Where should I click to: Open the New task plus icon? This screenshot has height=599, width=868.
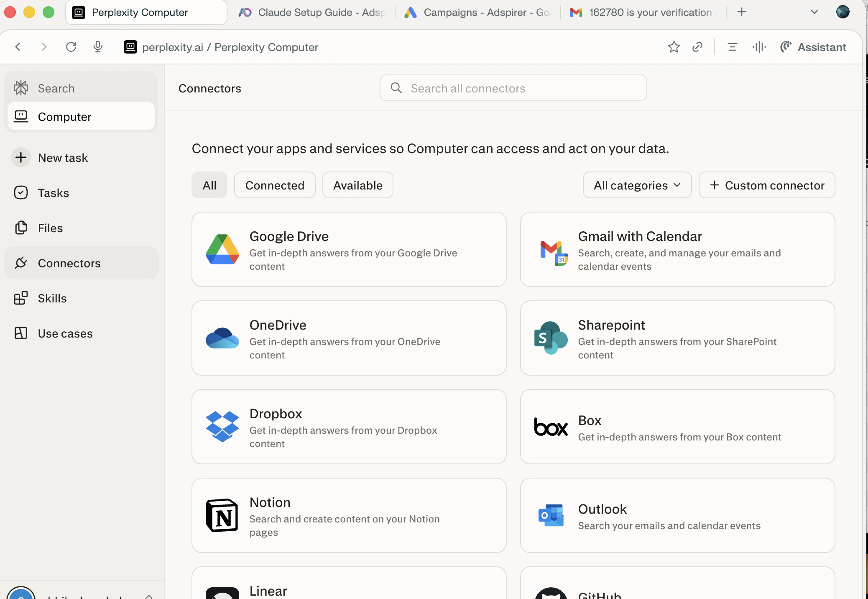[21, 158]
